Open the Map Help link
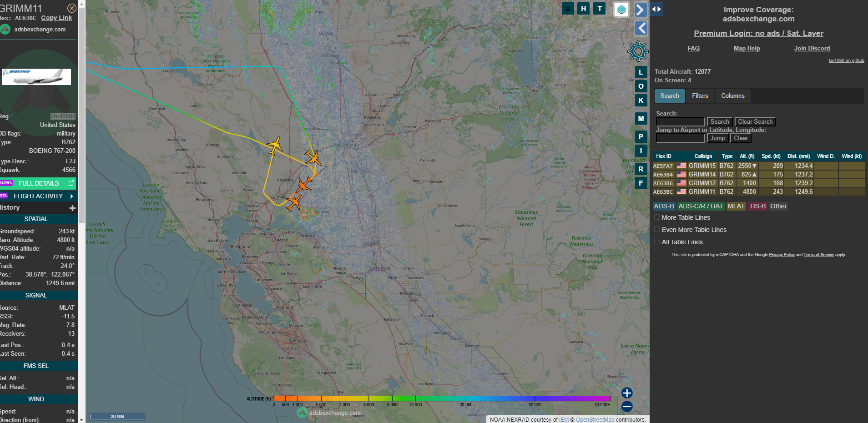The height and width of the screenshot is (423, 868). tap(747, 48)
